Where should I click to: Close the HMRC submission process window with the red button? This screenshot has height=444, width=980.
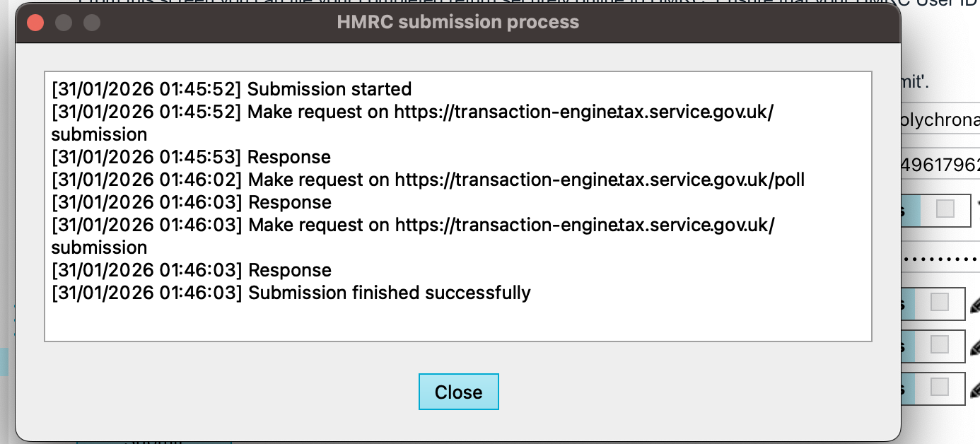[x=35, y=23]
